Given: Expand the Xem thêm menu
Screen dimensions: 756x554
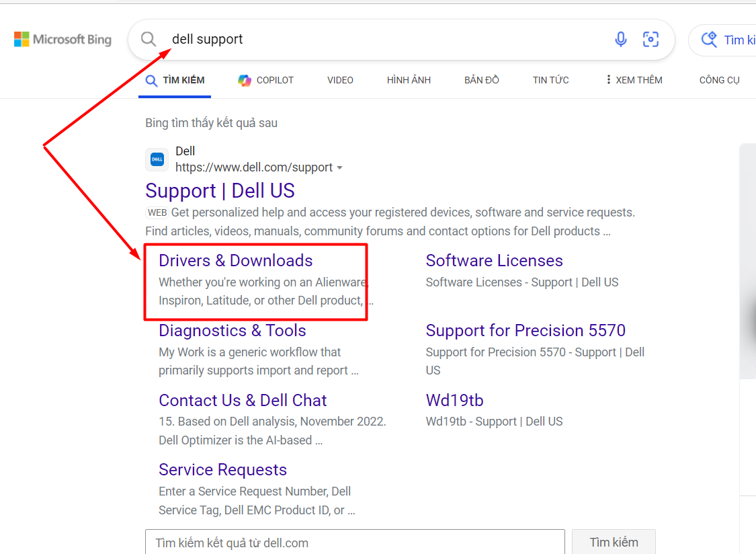Looking at the screenshot, I should click(634, 80).
